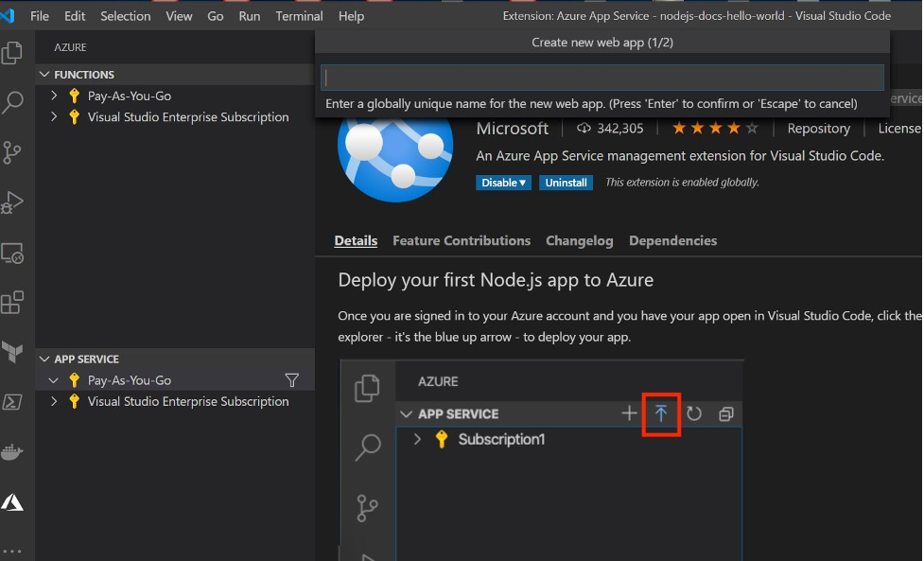Open the extension License link

pos(899,129)
